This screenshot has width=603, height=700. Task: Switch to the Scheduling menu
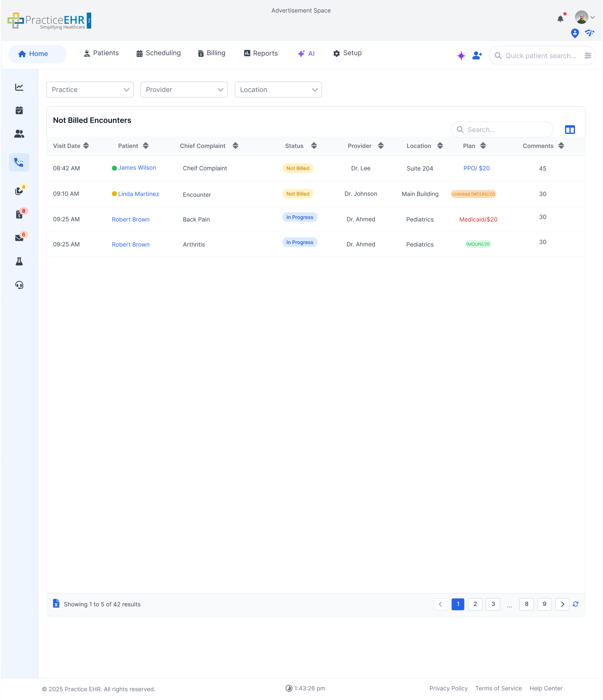click(x=158, y=53)
